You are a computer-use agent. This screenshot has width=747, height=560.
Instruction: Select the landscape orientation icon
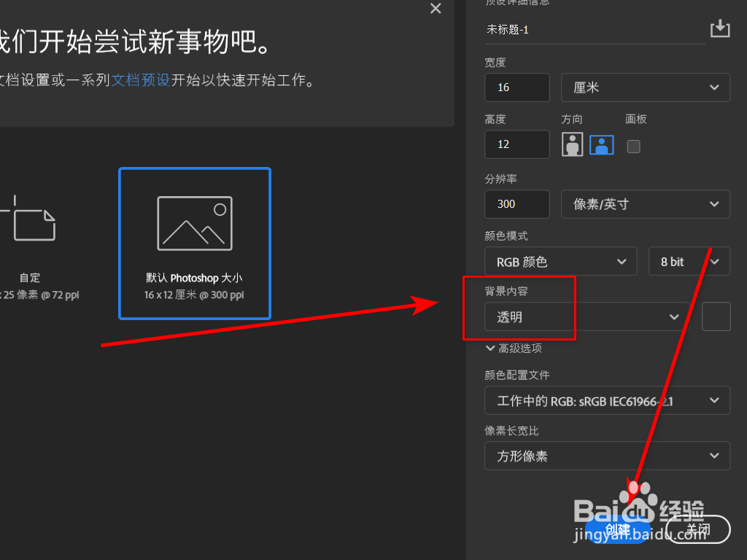[x=601, y=144]
